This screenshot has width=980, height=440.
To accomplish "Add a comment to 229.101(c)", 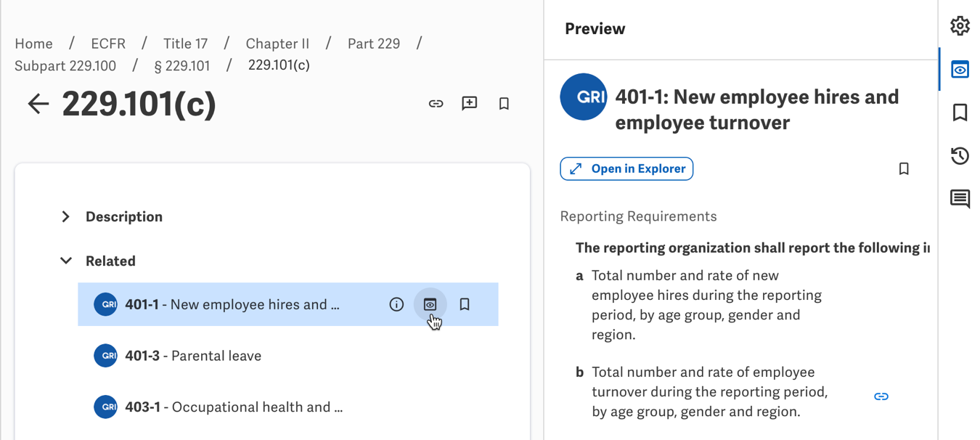I will (x=470, y=104).
